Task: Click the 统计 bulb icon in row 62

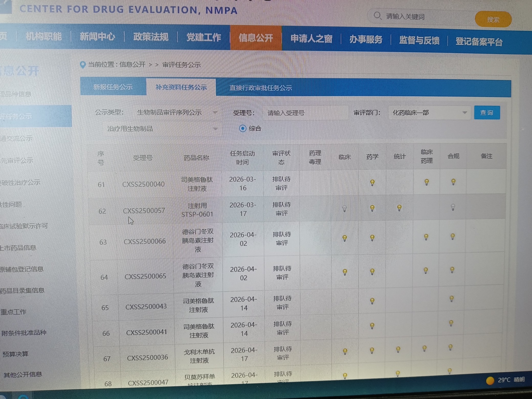Action: click(x=399, y=208)
